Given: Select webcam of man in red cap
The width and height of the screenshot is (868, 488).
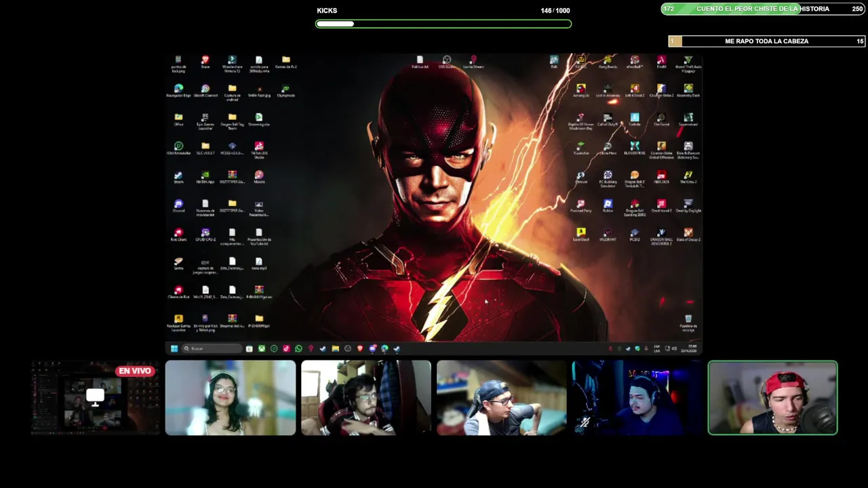Looking at the screenshot, I should [773, 398].
